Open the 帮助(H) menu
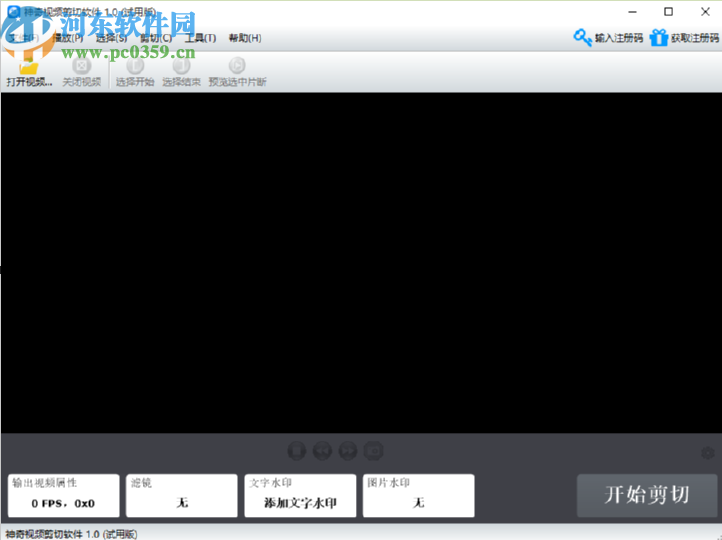The width and height of the screenshot is (722, 540). (245, 38)
